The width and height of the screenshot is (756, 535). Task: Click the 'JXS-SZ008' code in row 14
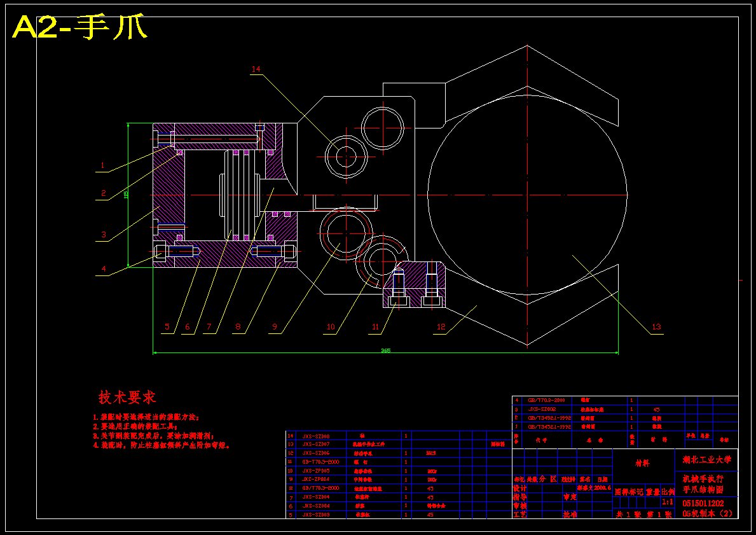pos(316,436)
